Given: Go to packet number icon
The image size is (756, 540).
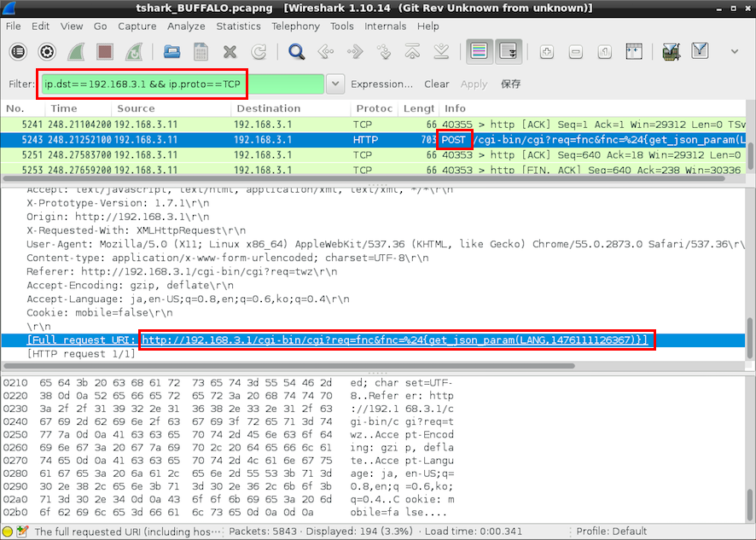Looking at the screenshot, I should point(384,51).
